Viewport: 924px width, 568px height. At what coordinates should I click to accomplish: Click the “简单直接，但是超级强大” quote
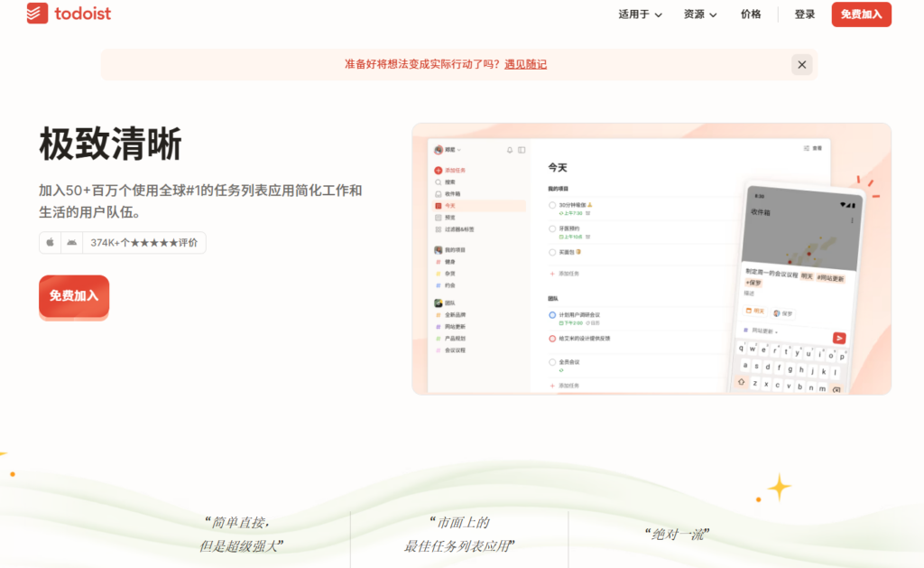click(240, 535)
